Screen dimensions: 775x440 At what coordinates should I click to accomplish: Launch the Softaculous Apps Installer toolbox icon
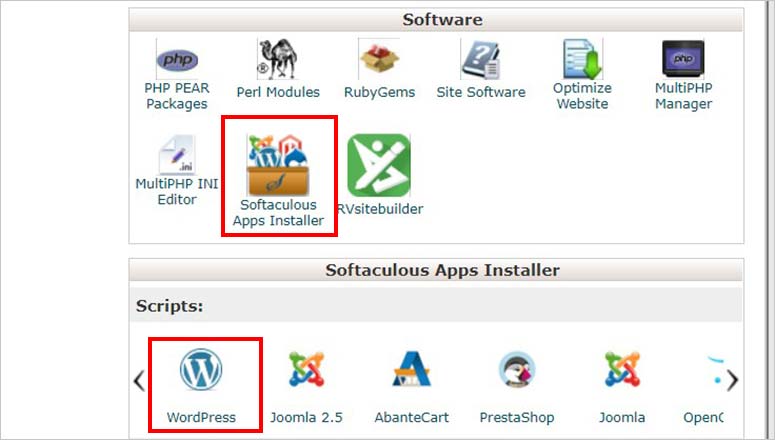(x=278, y=165)
